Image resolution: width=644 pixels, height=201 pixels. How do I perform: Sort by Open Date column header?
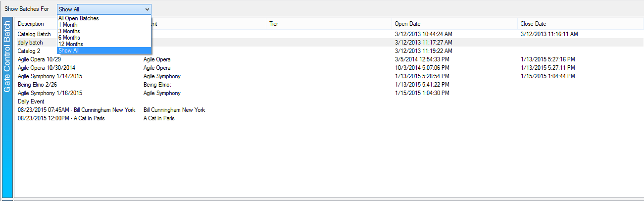408,24
